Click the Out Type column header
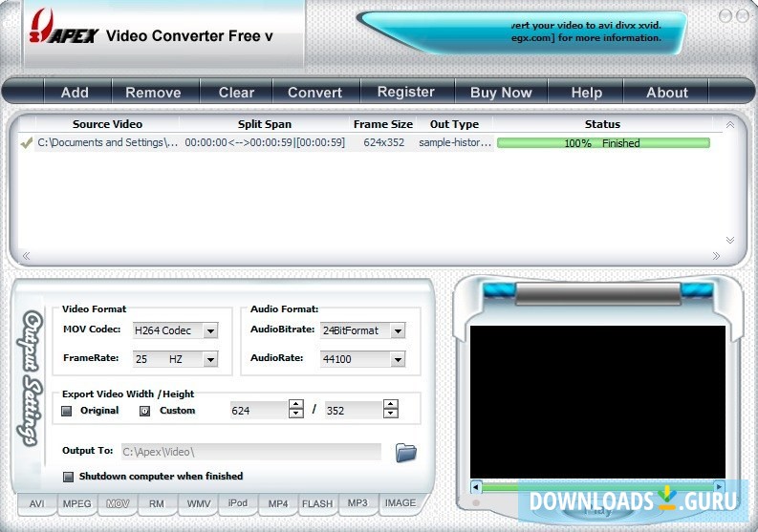This screenshot has height=532, width=758. coord(454,124)
